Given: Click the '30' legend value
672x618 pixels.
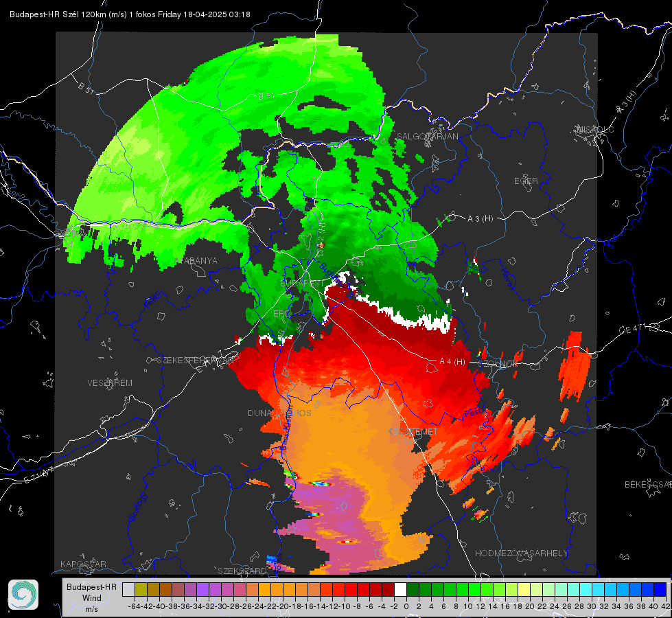Looking at the screenshot, I should [x=592, y=606].
